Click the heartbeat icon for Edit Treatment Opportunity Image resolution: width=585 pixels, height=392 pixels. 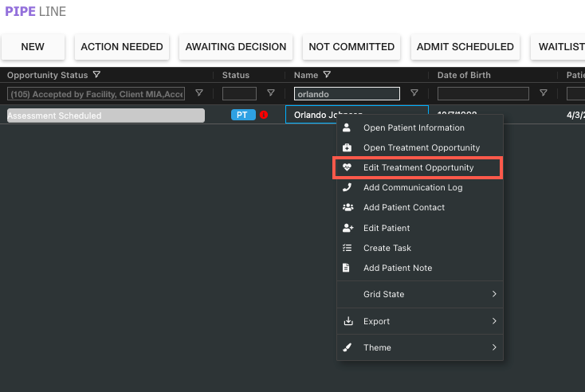(347, 167)
